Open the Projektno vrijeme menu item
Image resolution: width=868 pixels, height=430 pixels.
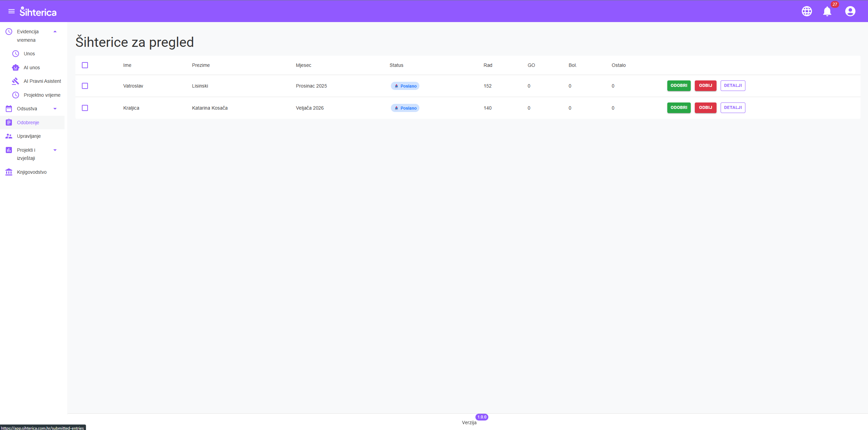42,95
